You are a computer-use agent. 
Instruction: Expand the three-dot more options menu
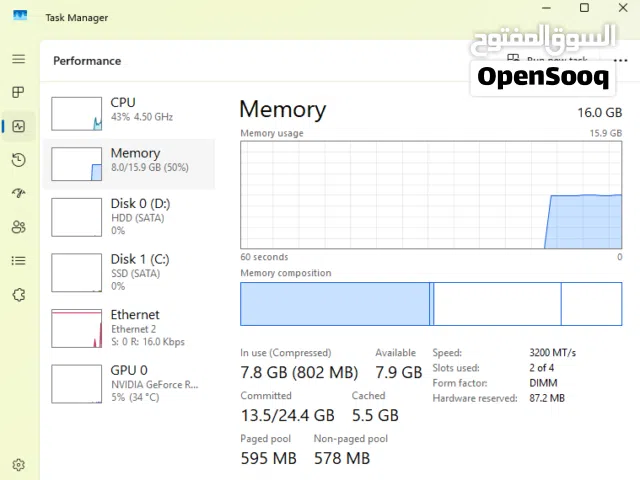click(x=620, y=61)
